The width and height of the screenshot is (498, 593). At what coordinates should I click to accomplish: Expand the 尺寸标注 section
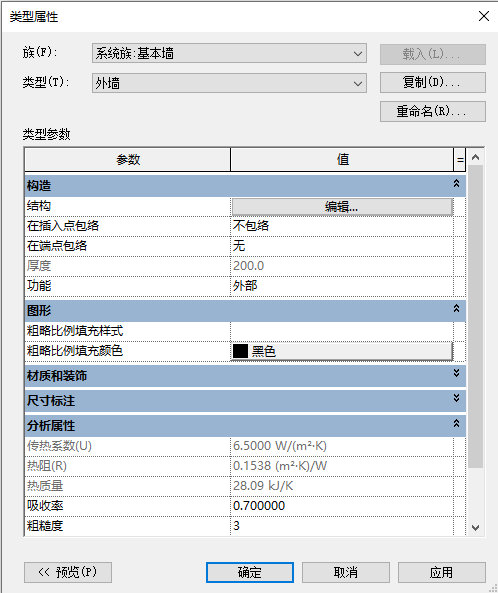[456, 398]
